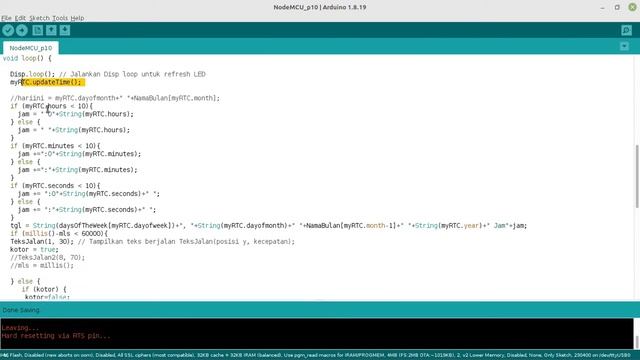Open the Sketch menu
Image resolution: width=640 pixels, height=360 pixels.
[x=39, y=18]
